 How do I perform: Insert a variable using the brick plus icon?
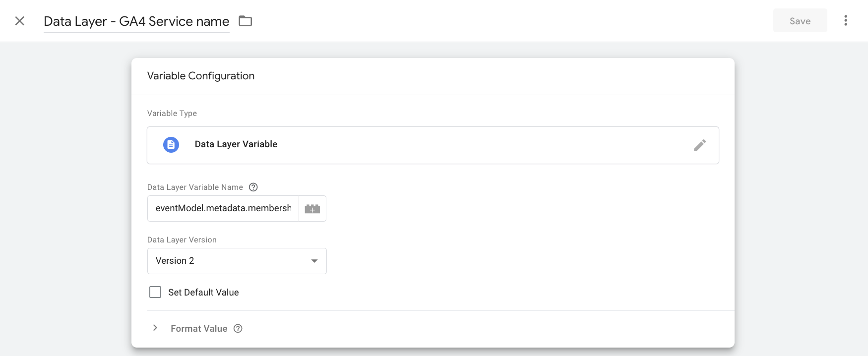click(x=312, y=209)
